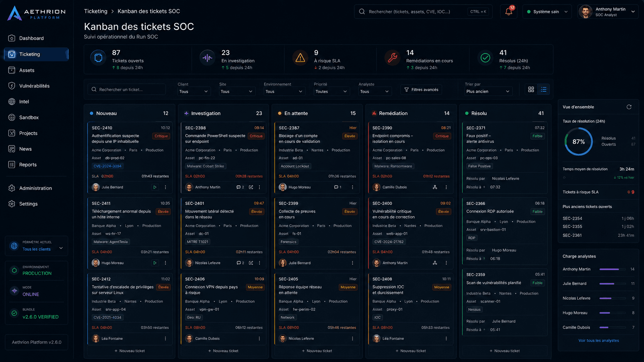View comments on SEC-2401
644x362 pixels.
(x=240, y=263)
